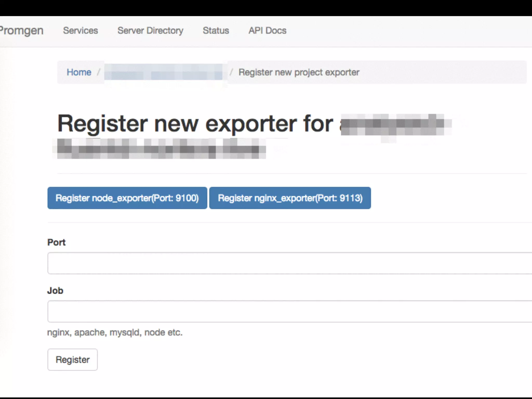Image resolution: width=532 pixels, height=399 pixels.
Task: Click the 'nginx, apache, mysqld, node etc.' hint
Action: tap(115, 332)
